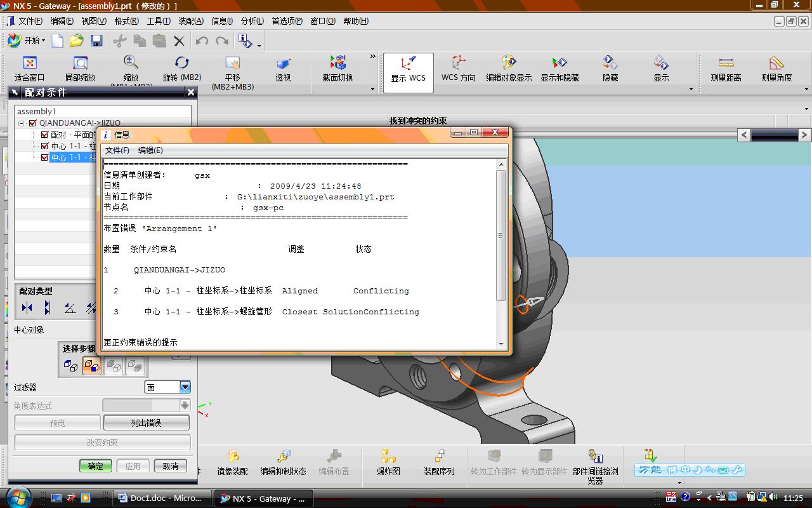Screen dimensions: 812x508
Task: Open WCS Orientation (WCS 方向) tool
Action: point(459,69)
